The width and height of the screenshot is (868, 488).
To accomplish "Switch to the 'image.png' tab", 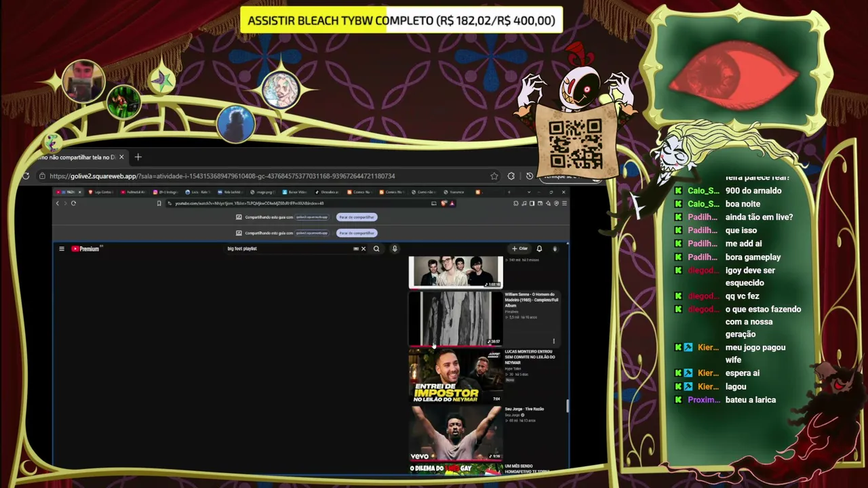I will click(x=264, y=192).
